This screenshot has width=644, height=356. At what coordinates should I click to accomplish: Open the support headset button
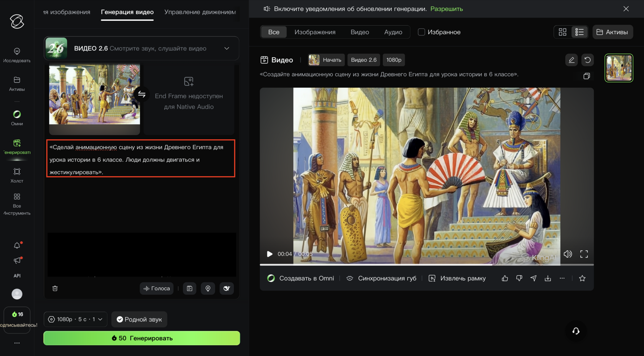(x=576, y=331)
